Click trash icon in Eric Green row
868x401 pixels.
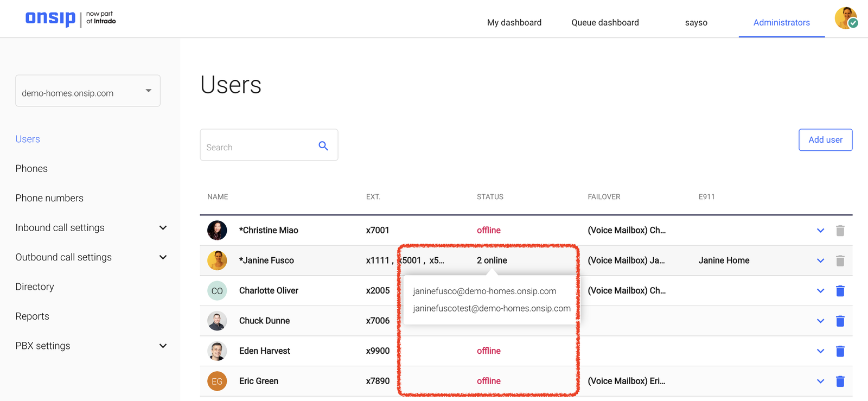tap(840, 381)
